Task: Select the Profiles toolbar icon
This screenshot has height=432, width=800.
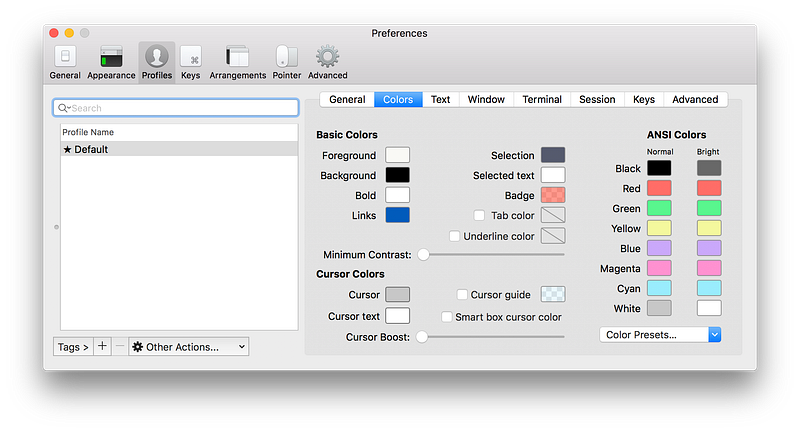Action: click(x=157, y=62)
